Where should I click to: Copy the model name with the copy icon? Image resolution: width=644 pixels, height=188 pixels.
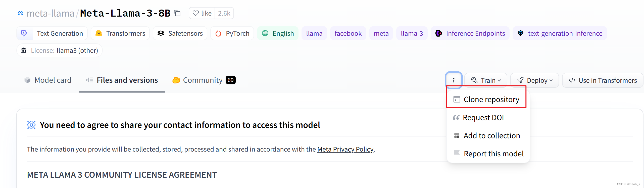click(x=177, y=13)
